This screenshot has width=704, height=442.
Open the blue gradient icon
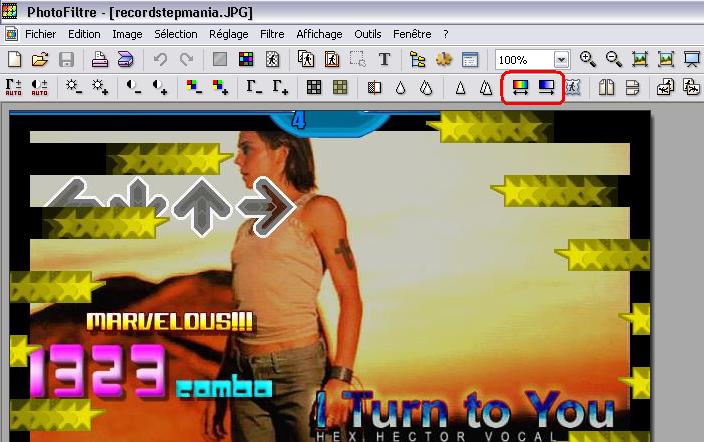pyautogui.click(x=546, y=87)
